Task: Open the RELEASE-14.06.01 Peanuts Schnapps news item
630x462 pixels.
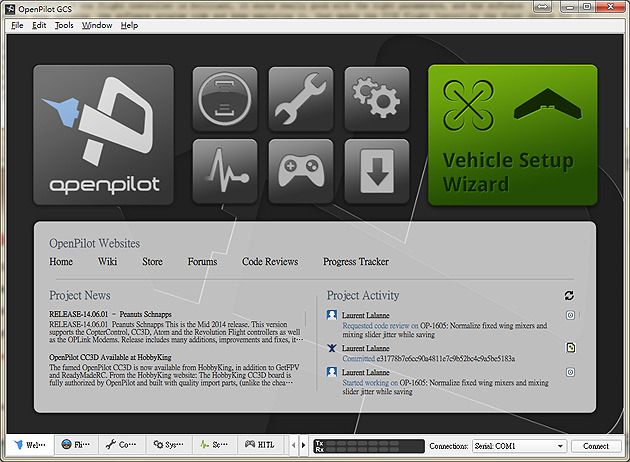Action: [x=110, y=314]
